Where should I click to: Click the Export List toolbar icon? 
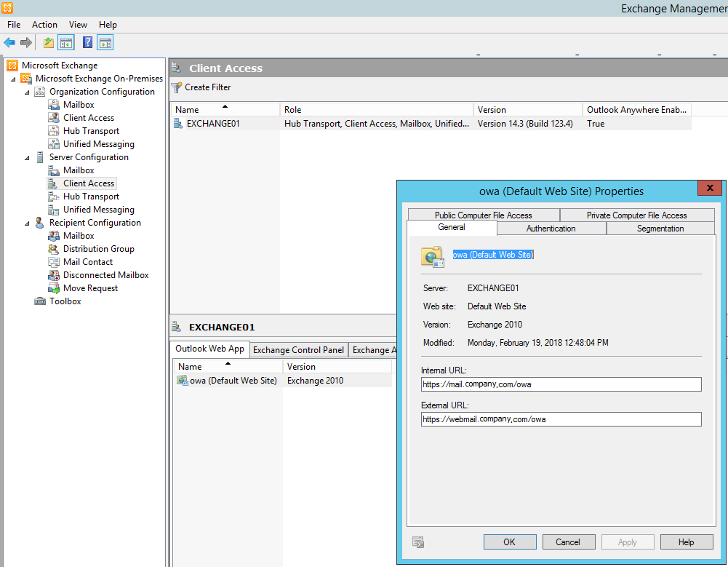point(48,42)
